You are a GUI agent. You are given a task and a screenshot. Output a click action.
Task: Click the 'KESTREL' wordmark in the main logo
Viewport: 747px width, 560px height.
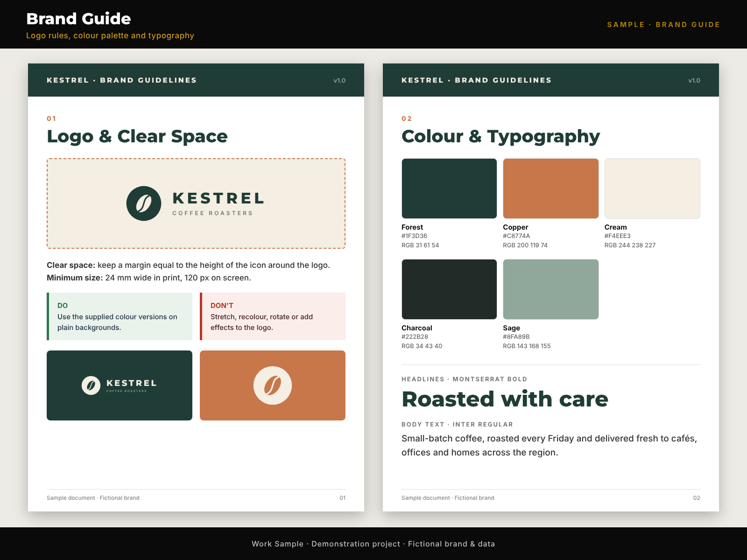pos(218,198)
